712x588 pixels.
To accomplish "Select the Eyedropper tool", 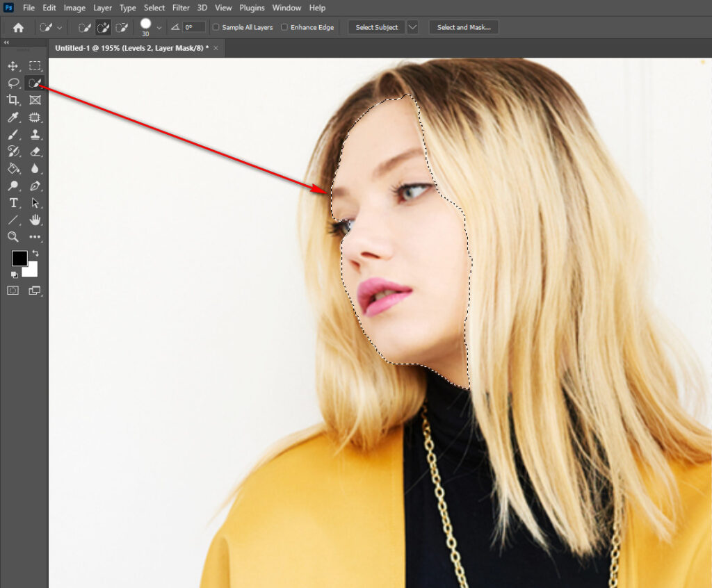I will pyautogui.click(x=13, y=117).
